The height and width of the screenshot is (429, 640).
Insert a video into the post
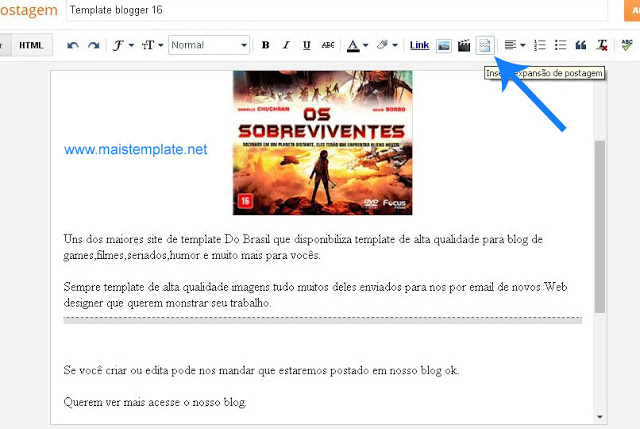click(464, 45)
